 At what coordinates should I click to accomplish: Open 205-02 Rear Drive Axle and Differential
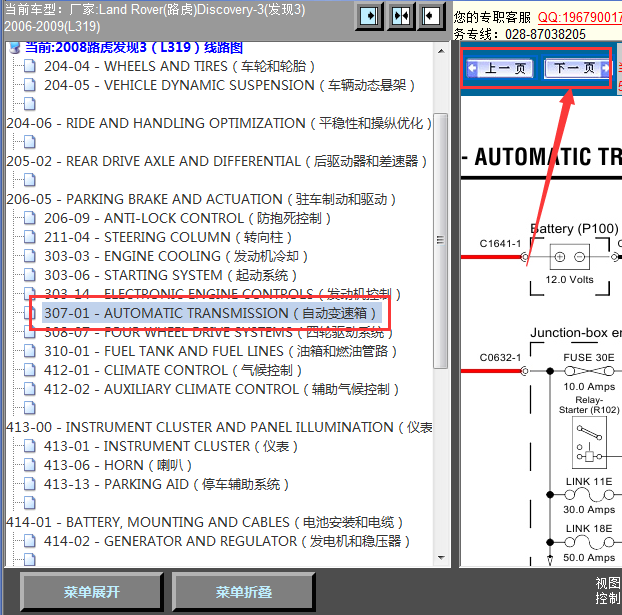(x=217, y=161)
